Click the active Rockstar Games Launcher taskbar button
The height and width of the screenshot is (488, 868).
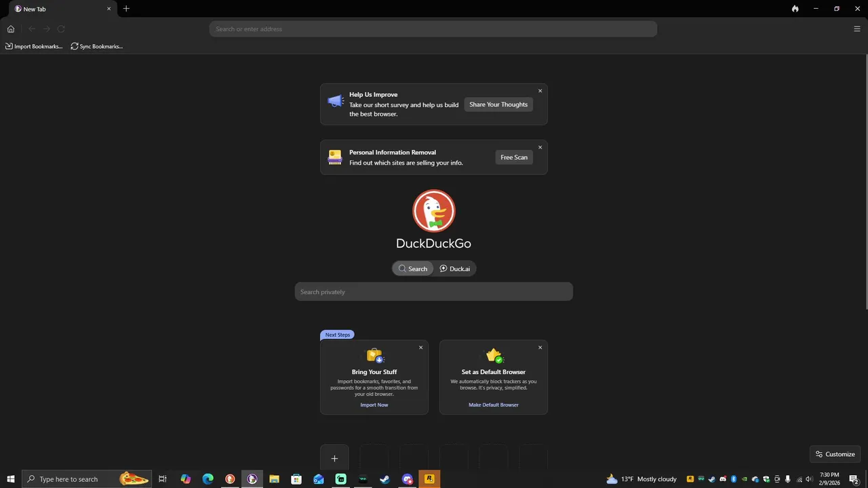coord(429,479)
